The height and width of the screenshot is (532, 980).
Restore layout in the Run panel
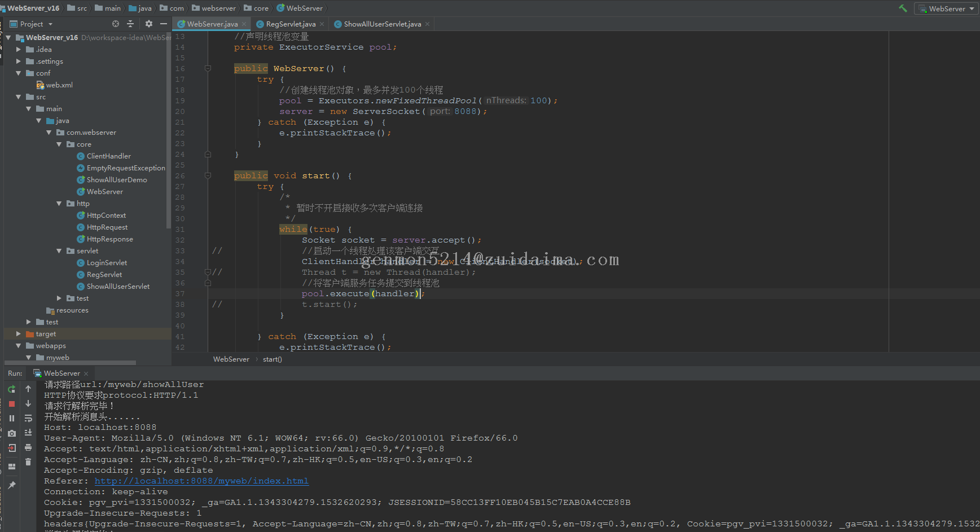12,467
